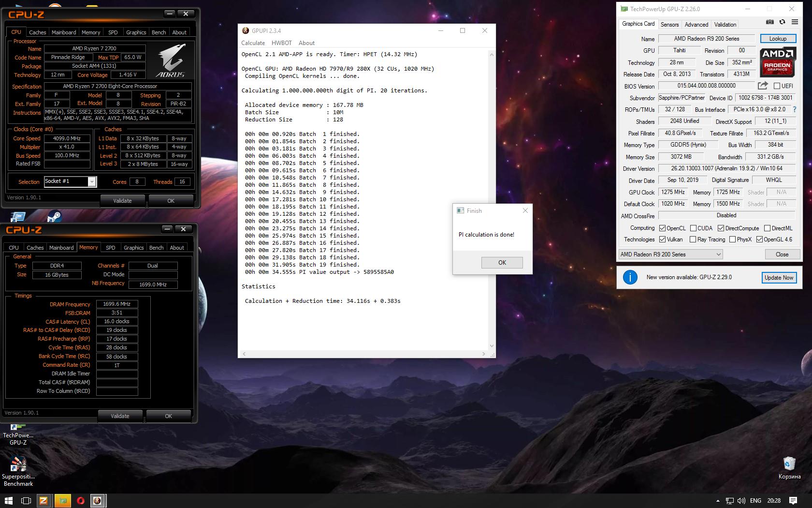Toggle the OpenGL 4.6 checkbox
The width and height of the screenshot is (812, 508).
pos(759,239)
